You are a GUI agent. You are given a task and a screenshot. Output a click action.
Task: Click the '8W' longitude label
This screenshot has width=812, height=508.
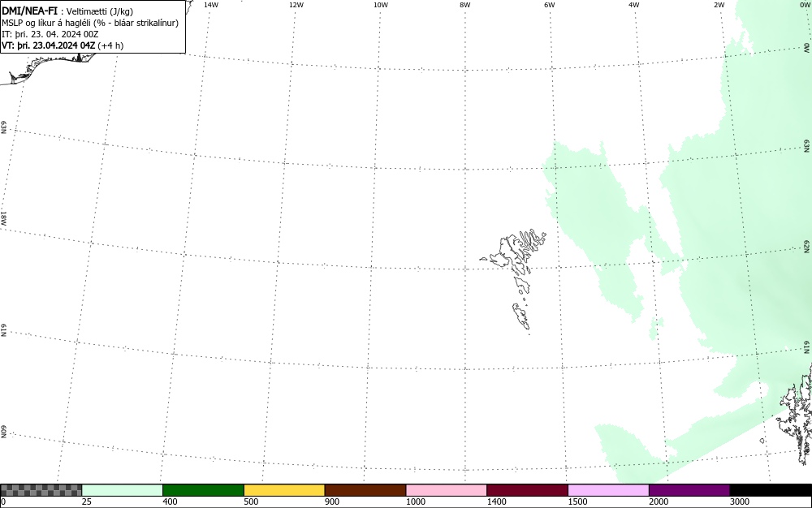(465, 5)
